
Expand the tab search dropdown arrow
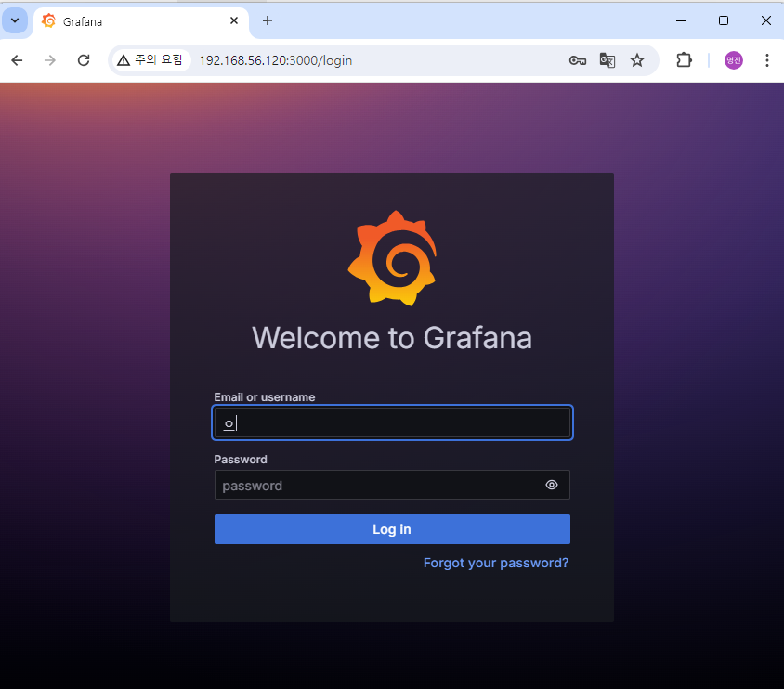(15, 20)
